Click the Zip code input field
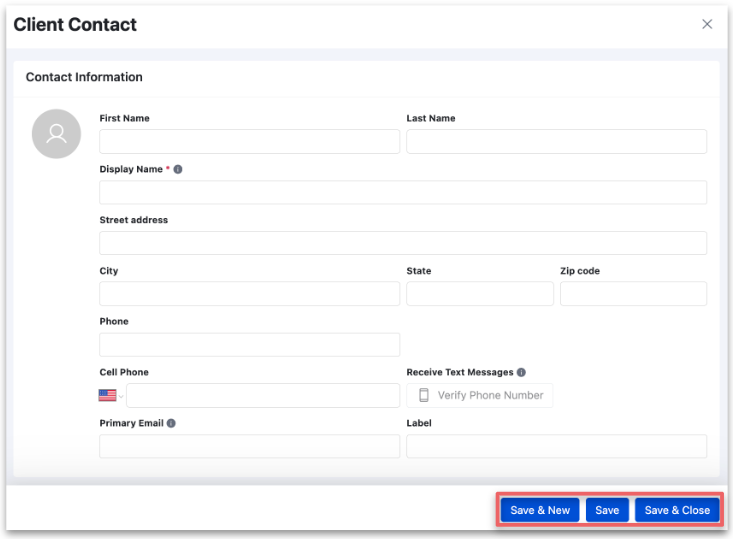 [633, 294]
